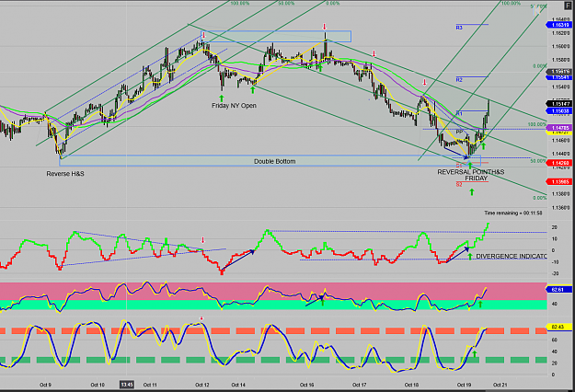Click the yellow 82.43 stochastic value label
Screen dimensions: 575x392
559,327
